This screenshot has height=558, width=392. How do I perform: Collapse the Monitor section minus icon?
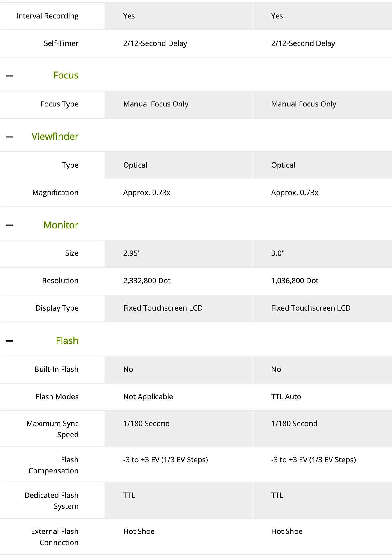[9, 225]
